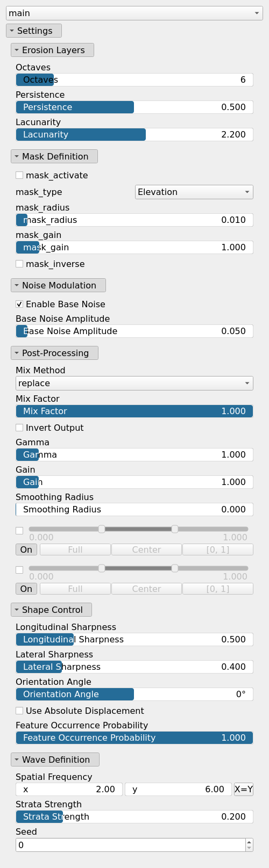
Task: Enable Use Absolute Displacement
Action: (19, 711)
